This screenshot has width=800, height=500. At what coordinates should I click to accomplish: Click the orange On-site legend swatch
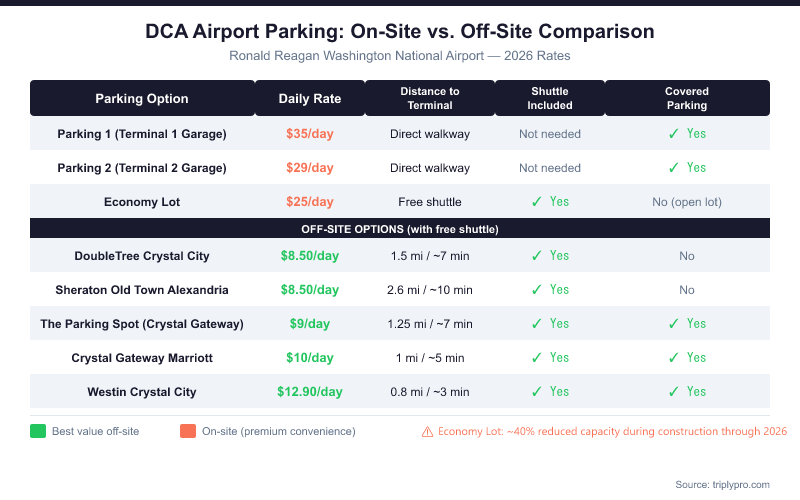click(x=187, y=432)
